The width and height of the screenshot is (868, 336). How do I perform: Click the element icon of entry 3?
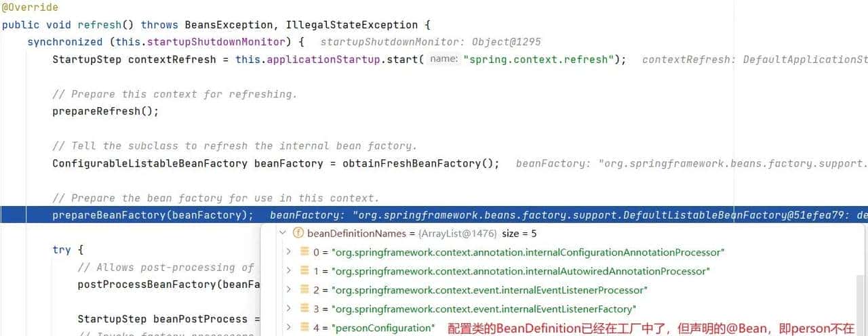point(305,309)
